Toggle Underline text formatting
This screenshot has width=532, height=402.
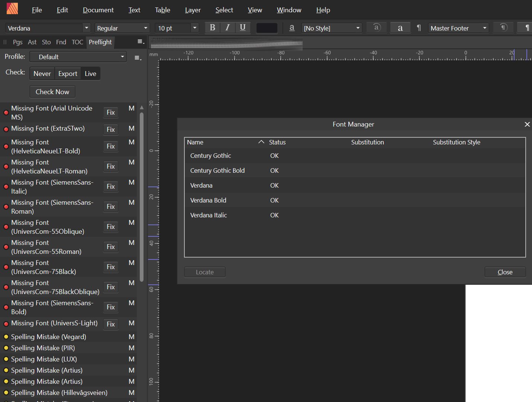242,28
